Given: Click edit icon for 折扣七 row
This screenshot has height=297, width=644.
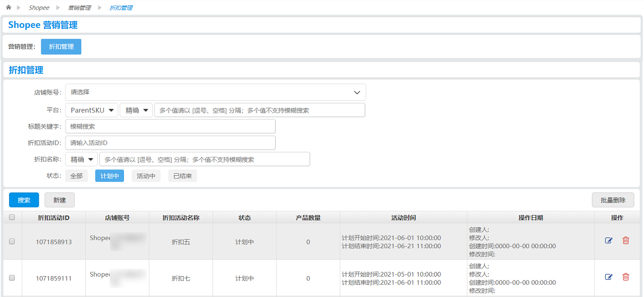Looking at the screenshot, I should click(609, 277).
